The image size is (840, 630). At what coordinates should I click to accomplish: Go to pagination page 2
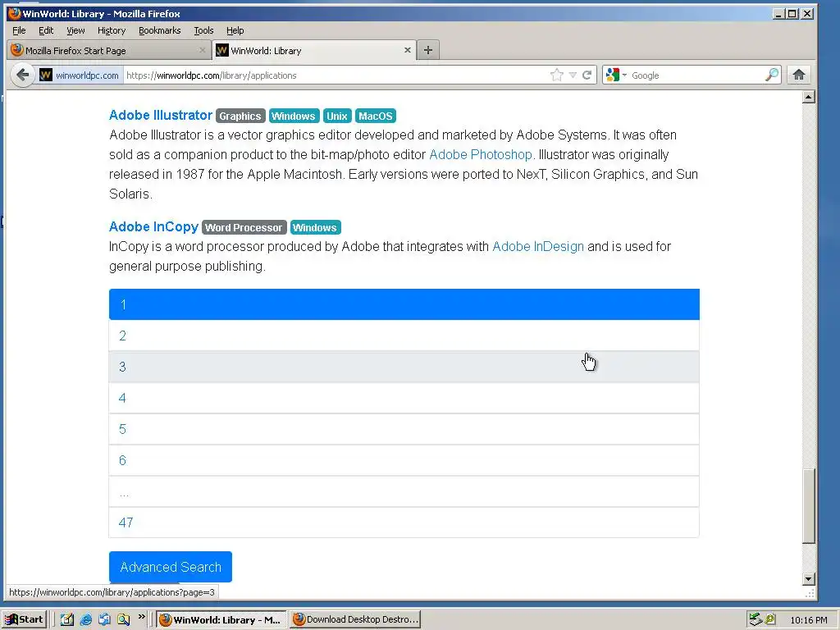click(x=404, y=336)
